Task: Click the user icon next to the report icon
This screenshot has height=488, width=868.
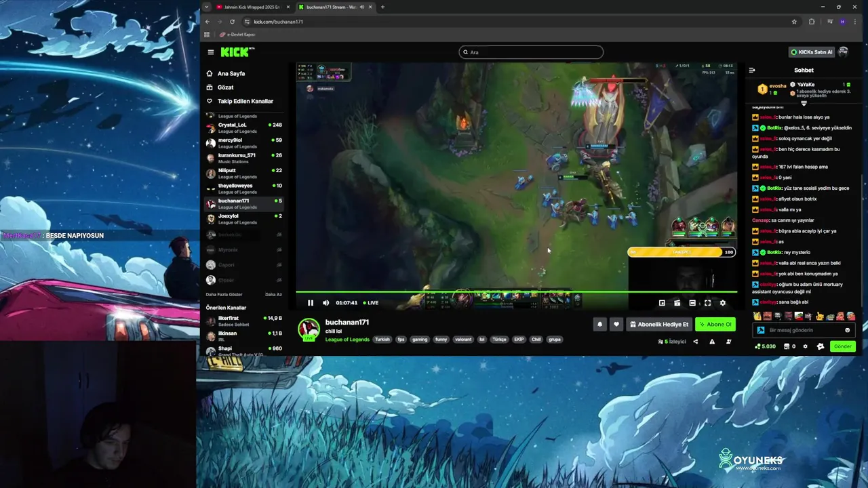Action: tap(729, 342)
